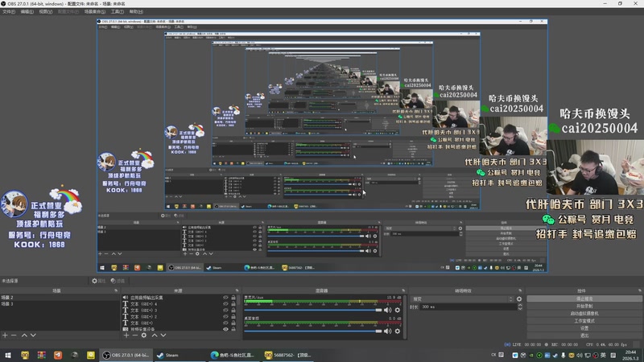The image size is (644, 362).
Task: Pop out the Scene Transitions dock panel
Action: [x=520, y=290]
